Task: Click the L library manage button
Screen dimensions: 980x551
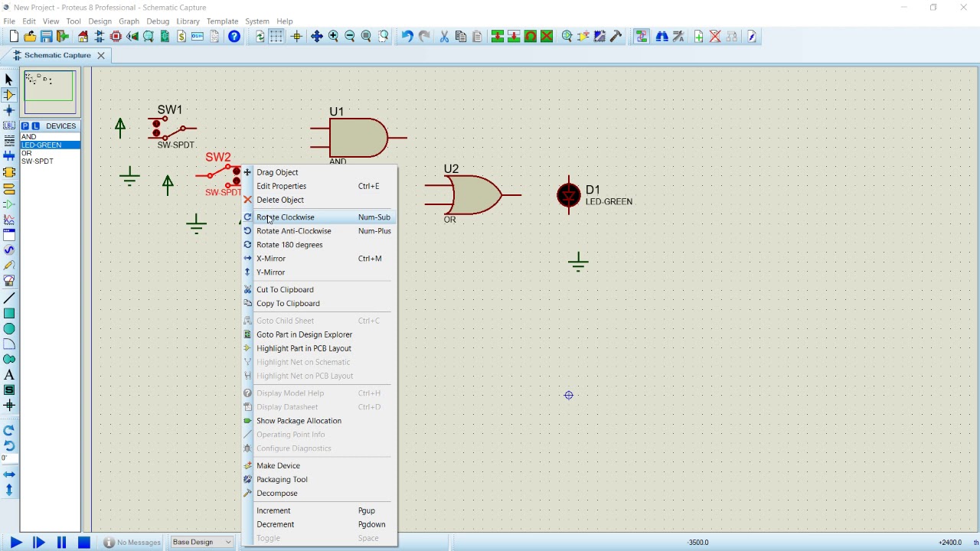Action: coord(35,126)
